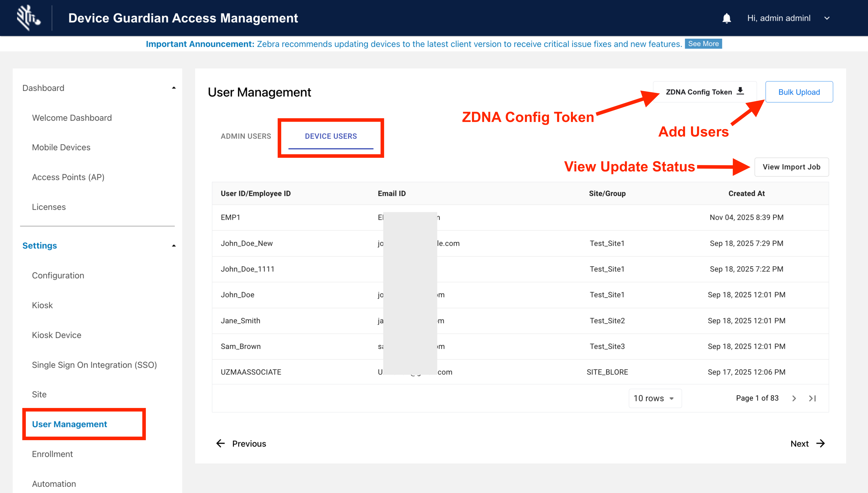Switch to the Admin Users tab
Image resolution: width=868 pixels, height=493 pixels.
(x=246, y=136)
